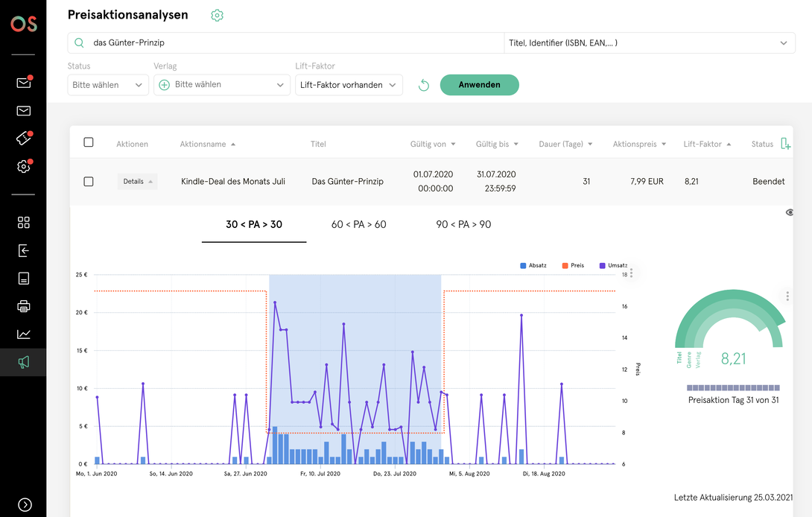
Task: Click Preisaktion progress bar segments
Action: pos(733,387)
